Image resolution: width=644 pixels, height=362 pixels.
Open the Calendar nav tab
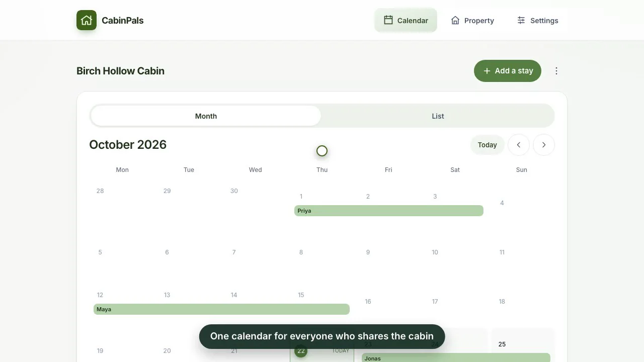click(x=406, y=21)
